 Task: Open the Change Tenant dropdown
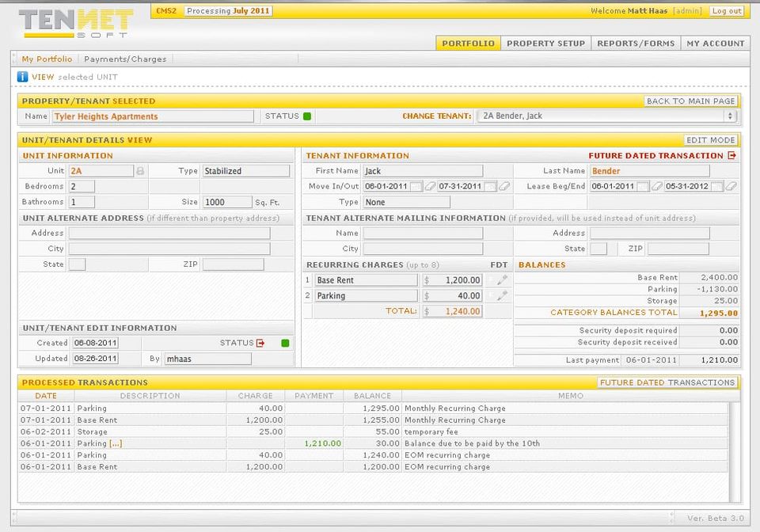click(x=606, y=116)
